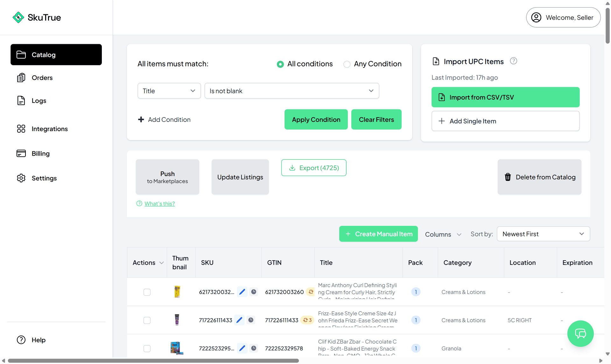Viewport: 611px width, 364px height.
Task: Open the Orders section in the sidebar
Action: pos(42,77)
